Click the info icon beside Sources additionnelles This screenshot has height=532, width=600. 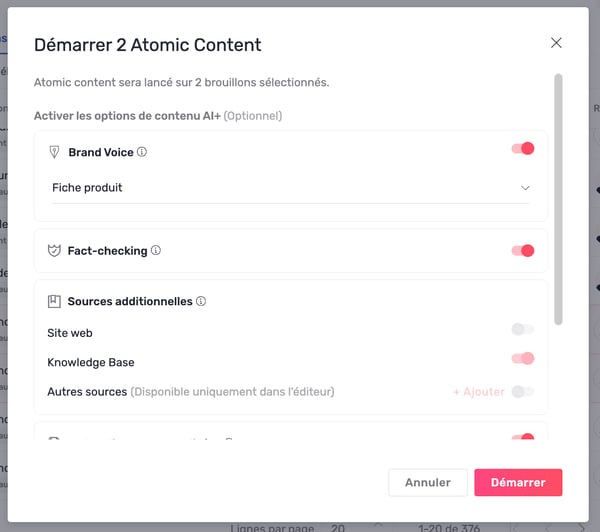201,301
